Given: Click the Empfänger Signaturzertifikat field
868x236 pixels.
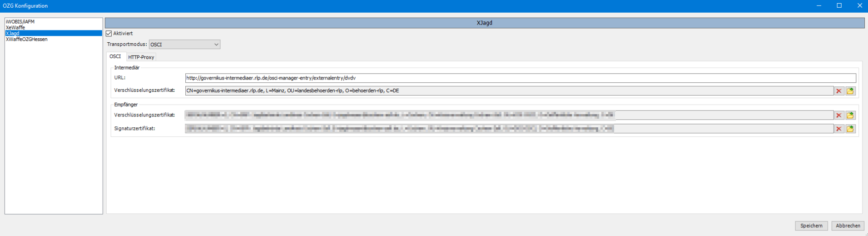Looking at the screenshot, I should coord(509,129).
